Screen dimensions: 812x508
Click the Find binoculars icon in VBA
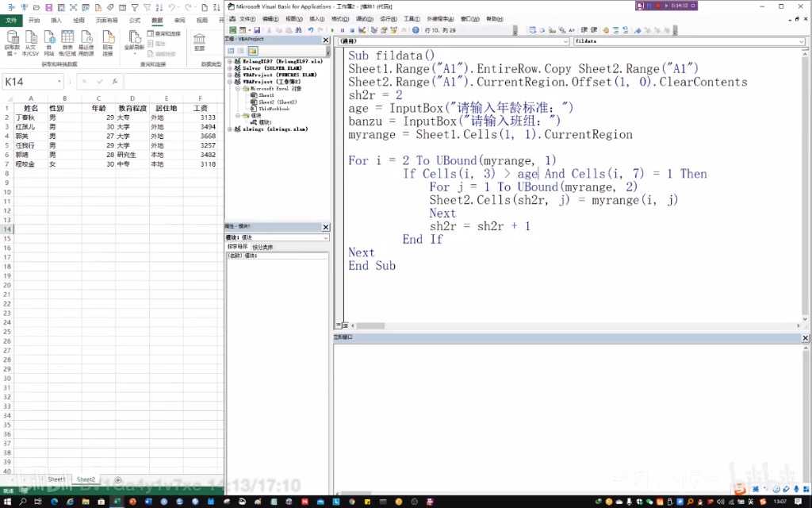point(299,30)
